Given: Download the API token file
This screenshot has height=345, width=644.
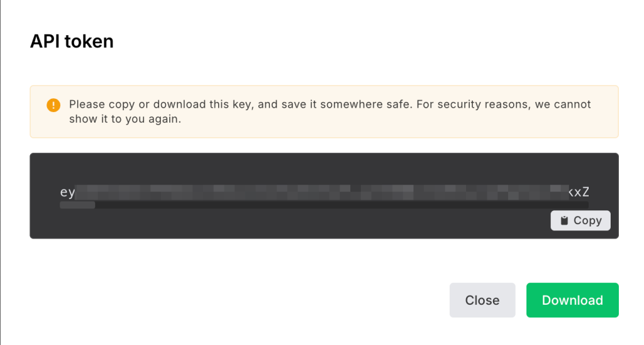Looking at the screenshot, I should (x=572, y=300).
